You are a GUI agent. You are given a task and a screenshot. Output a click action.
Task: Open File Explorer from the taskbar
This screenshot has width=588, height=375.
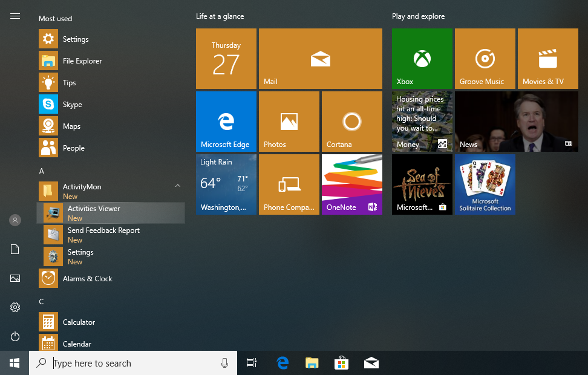click(x=312, y=363)
